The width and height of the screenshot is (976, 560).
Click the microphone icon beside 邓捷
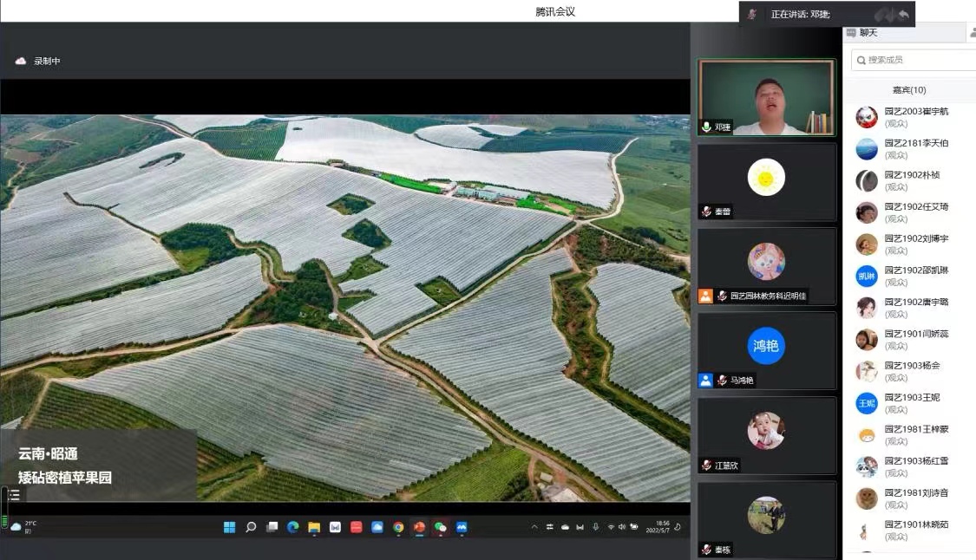706,127
